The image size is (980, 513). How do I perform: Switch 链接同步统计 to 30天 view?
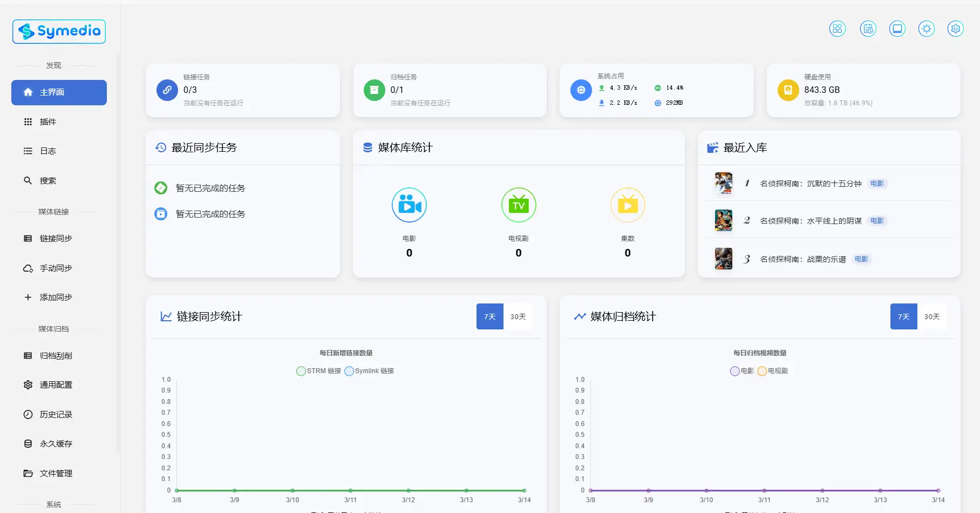[x=518, y=316]
